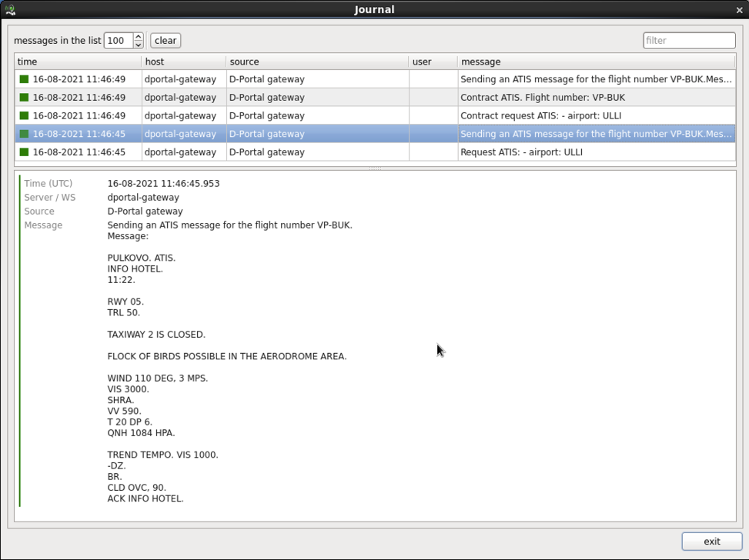
Task: Click green status icon of the highlighted row
Action: point(24,134)
